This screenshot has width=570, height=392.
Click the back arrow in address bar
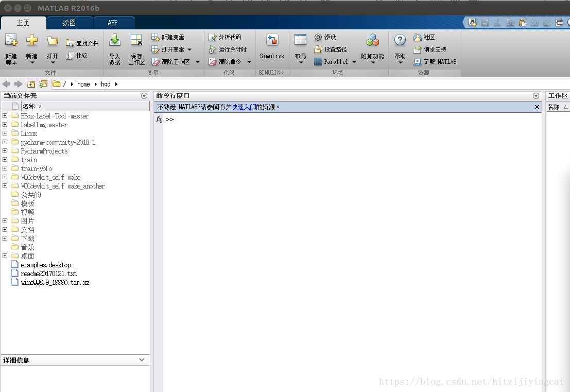pos(7,84)
